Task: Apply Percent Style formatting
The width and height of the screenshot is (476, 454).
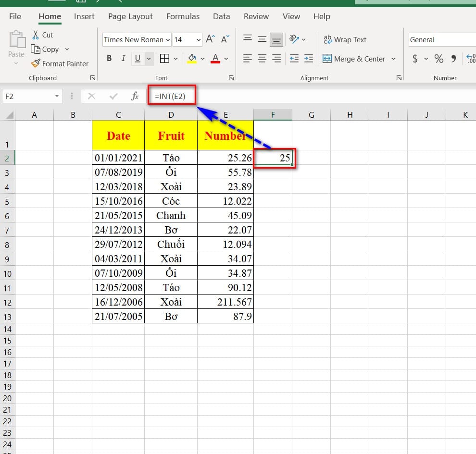Action: point(438,58)
